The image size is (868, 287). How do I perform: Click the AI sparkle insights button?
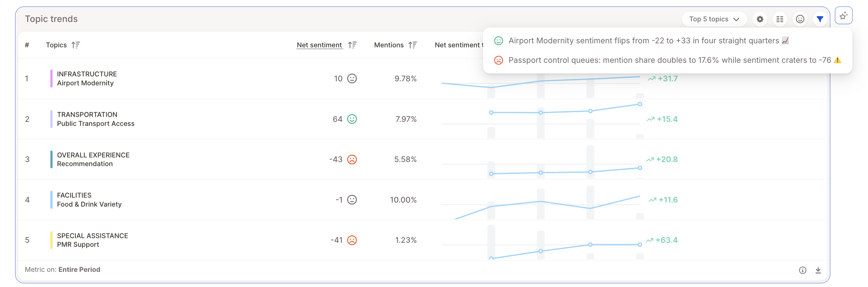[843, 15]
